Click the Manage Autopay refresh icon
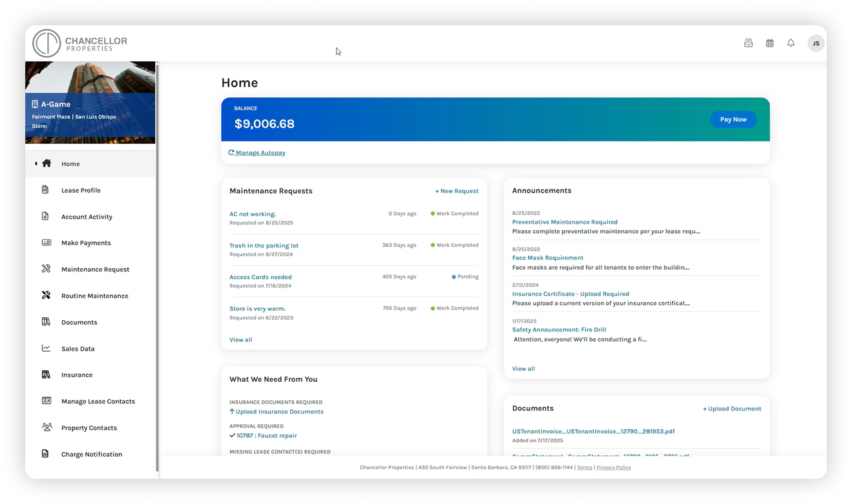The image size is (852, 504). 231,152
